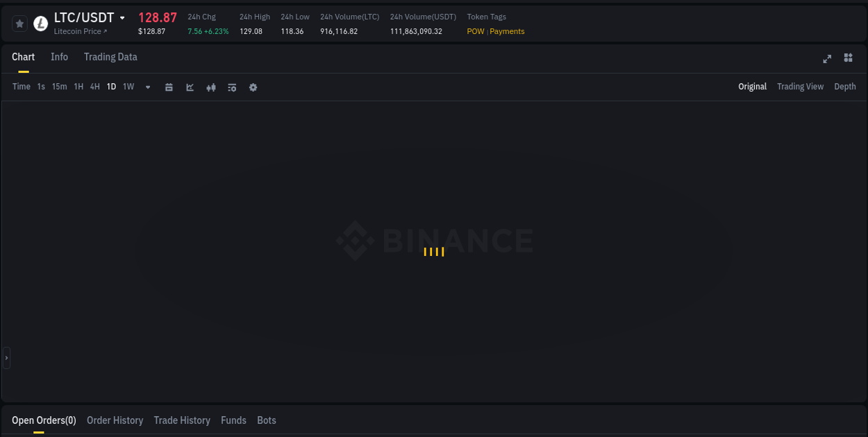Toggle the favorite star for LTC/USDT
The image size is (868, 437).
click(19, 23)
